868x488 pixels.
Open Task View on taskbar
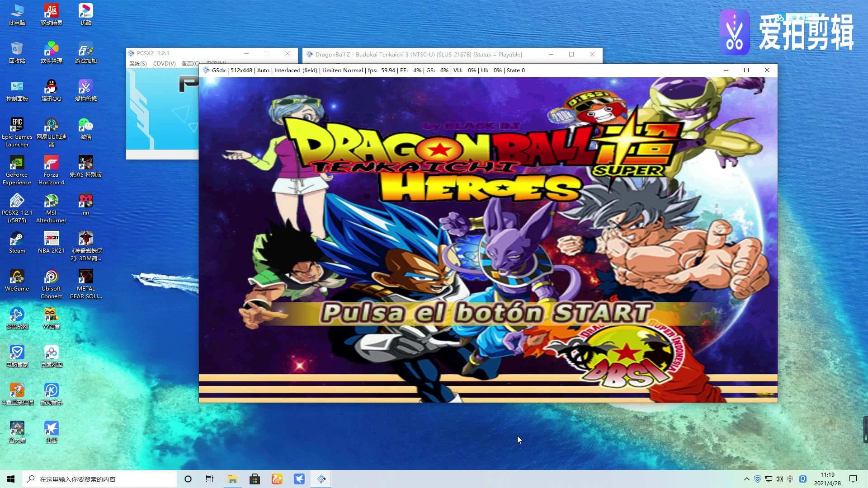coord(210,479)
